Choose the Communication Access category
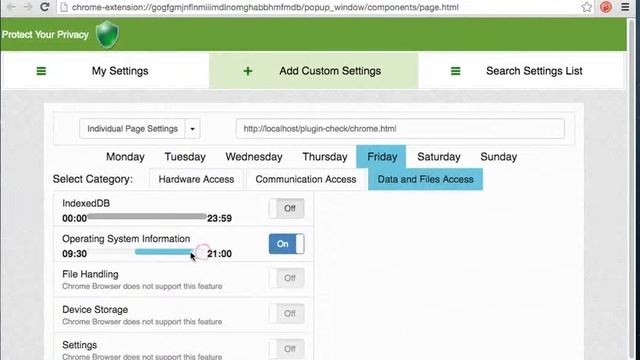 (x=306, y=179)
